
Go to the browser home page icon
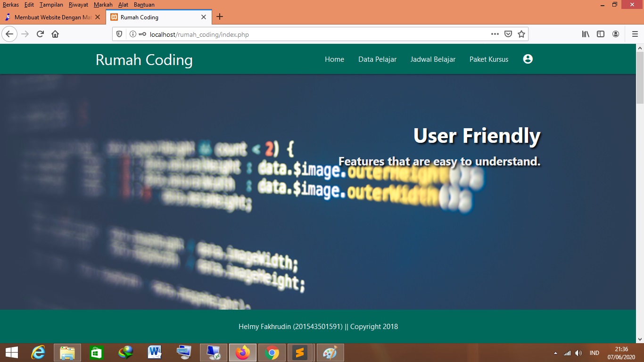55,34
